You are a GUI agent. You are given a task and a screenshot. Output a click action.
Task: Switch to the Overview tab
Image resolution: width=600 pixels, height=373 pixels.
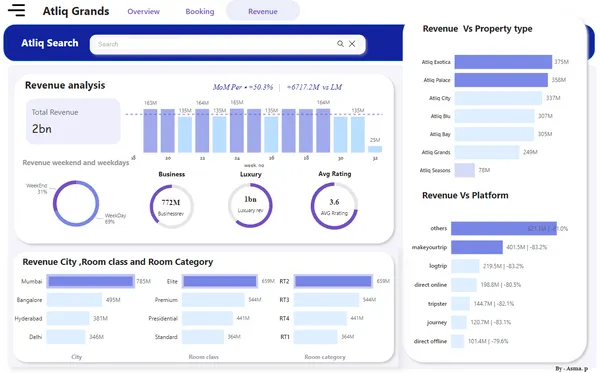point(143,11)
